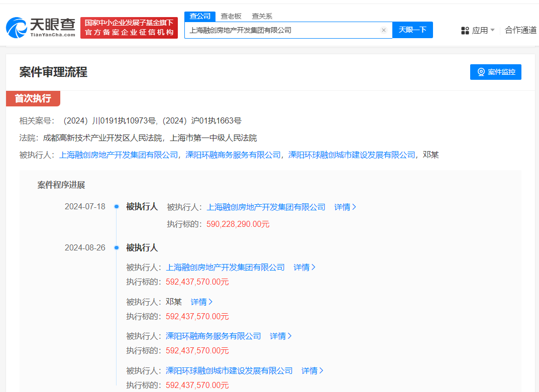This screenshot has height=392, width=539.
Task: Clear search box using the × icon
Action: click(x=384, y=30)
